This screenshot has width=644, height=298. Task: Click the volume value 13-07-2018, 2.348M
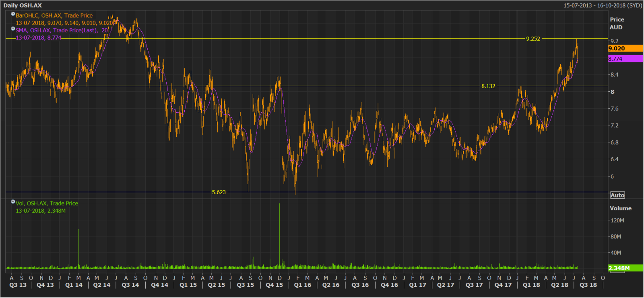[41, 211]
